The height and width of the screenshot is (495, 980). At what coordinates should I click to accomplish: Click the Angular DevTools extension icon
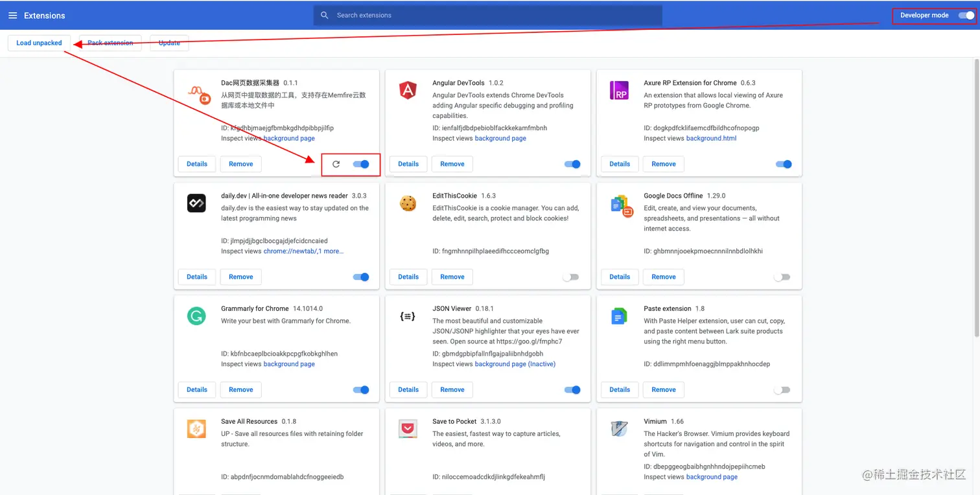tap(408, 90)
